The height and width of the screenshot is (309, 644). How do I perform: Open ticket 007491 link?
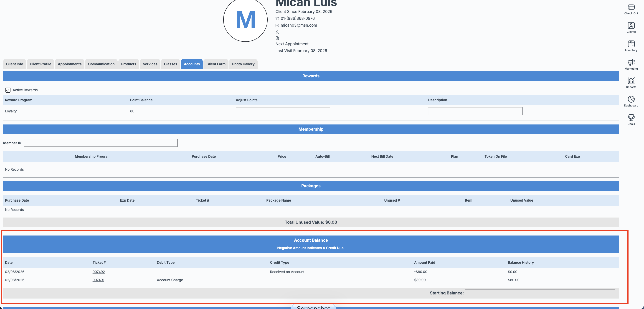tap(98, 280)
